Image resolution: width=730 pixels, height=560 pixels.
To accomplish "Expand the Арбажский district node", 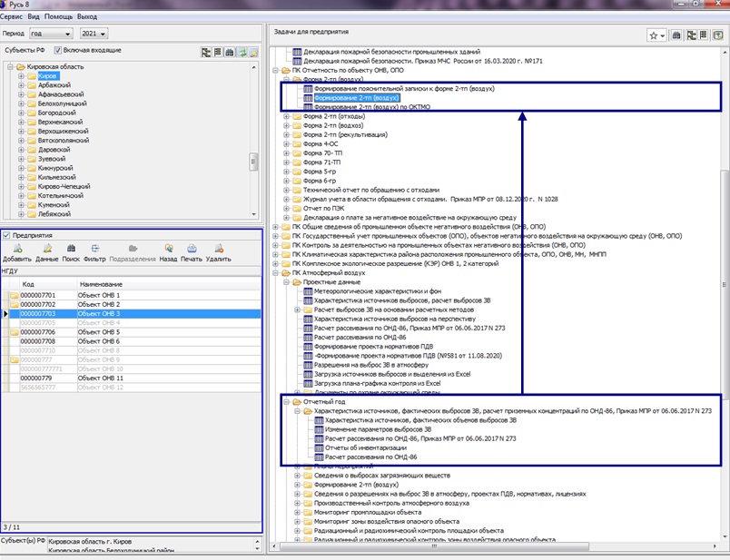I will click(x=21, y=86).
